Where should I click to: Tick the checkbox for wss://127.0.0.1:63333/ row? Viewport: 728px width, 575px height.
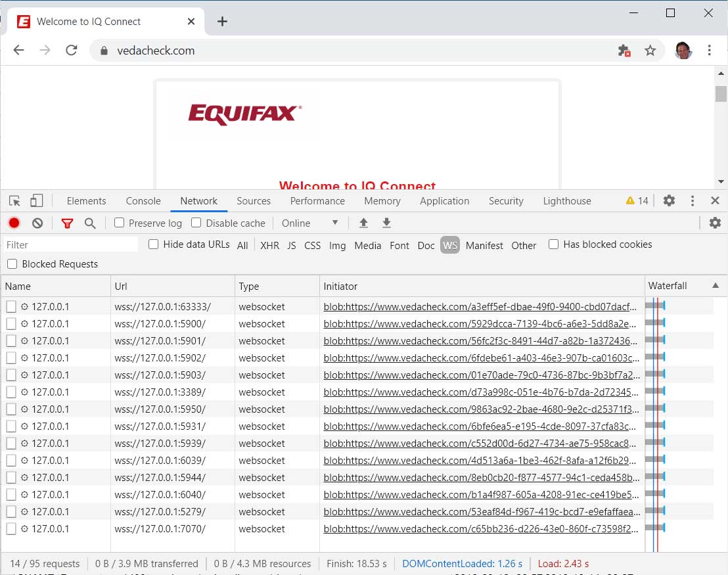(x=11, y=306)
